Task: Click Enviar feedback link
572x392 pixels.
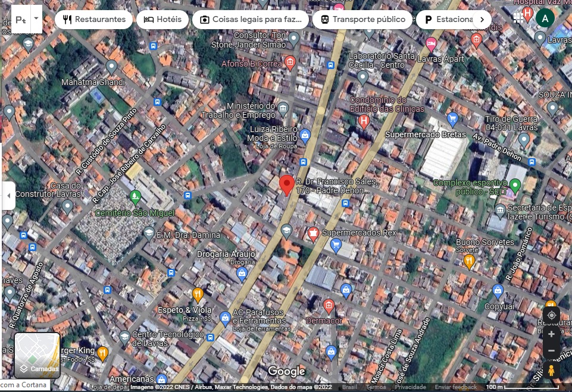Action: (455, 387)
